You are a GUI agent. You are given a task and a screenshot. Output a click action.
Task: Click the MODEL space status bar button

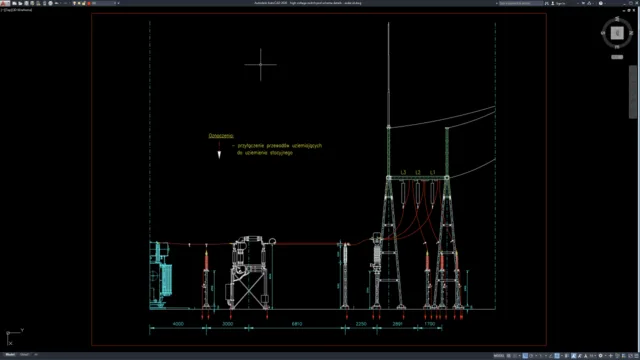point(499,356)
